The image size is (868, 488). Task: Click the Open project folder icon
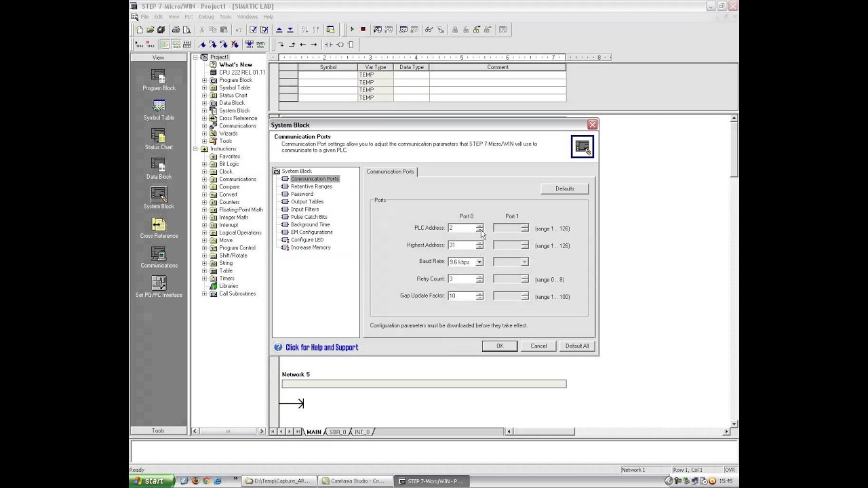(x=150, y=30)
